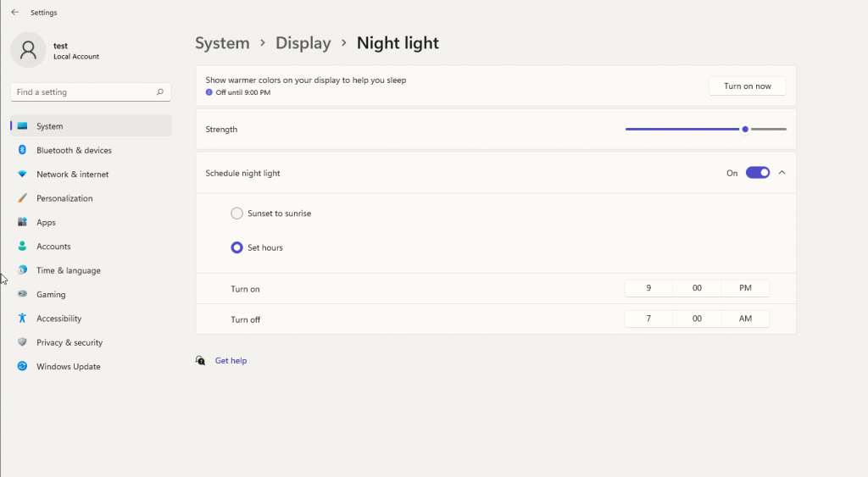Click the Network wifi icon
Image resolution: width=868 pixels, height=477 pixels.
point(22,174)
